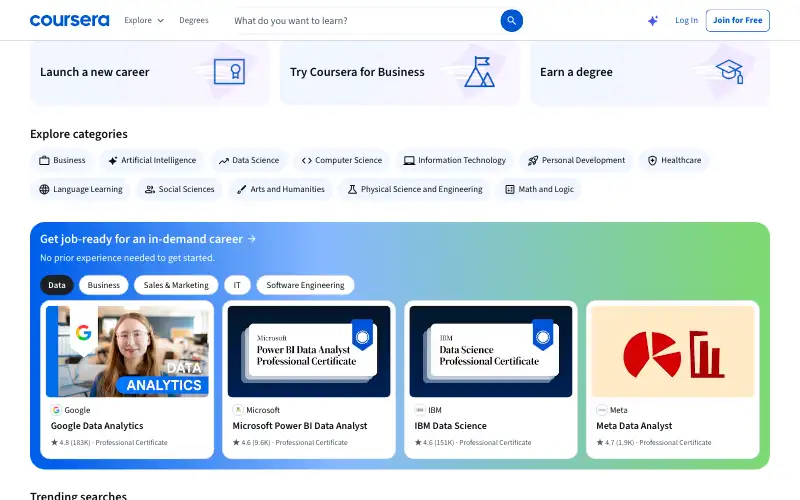800x500 pixels.
Task: Click the What do you want to learn search field
Action: (365, 21)
